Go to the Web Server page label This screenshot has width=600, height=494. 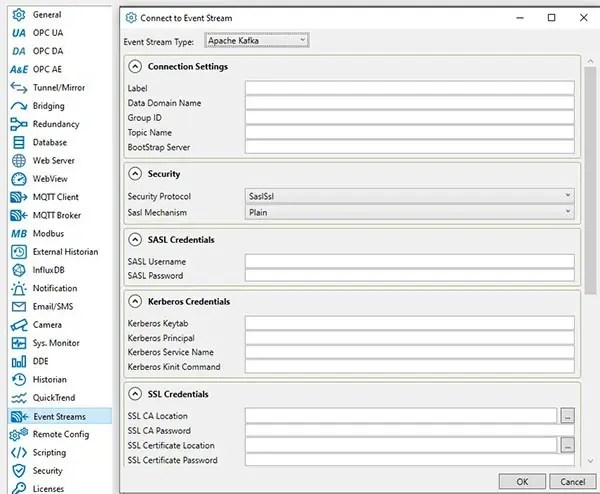[x=54, y=161]
